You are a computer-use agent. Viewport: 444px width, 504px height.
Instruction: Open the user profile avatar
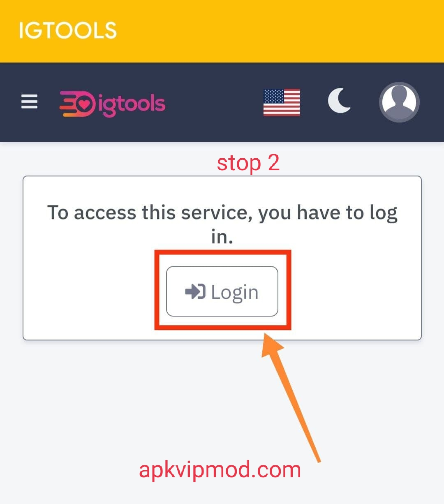pos(399,102)
